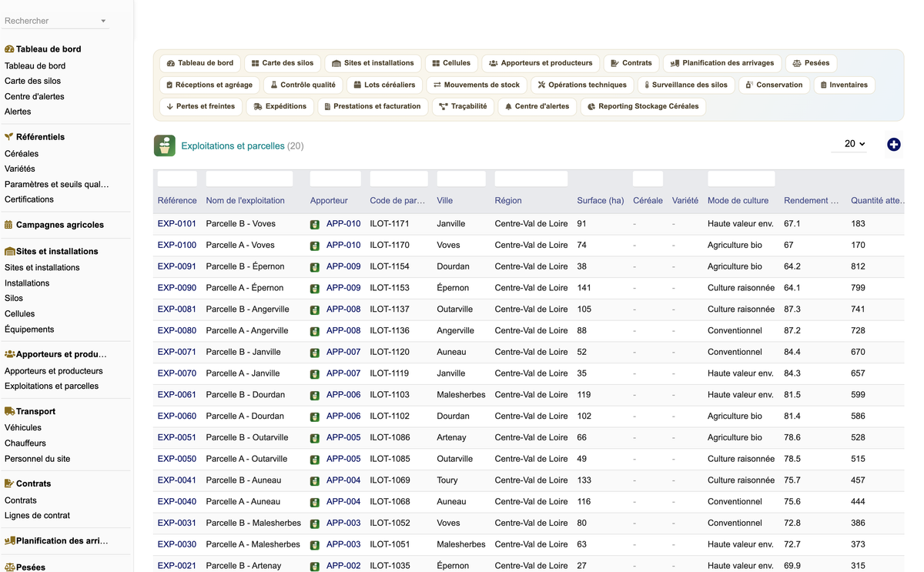
Task: Click the Tableau de bord sidebar gauge icon
Action: [x=9, y=49]
